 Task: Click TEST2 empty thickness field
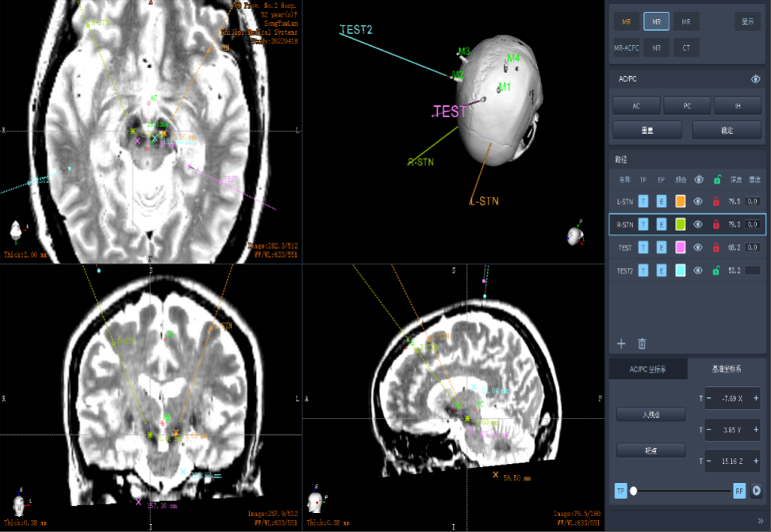(x=752, y=270)
